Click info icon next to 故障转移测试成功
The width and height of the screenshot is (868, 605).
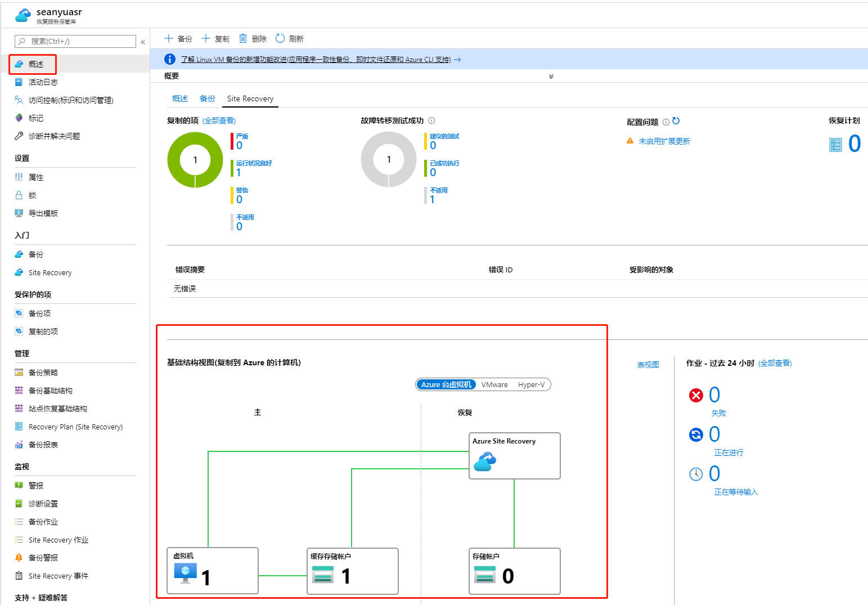point(431,120)
